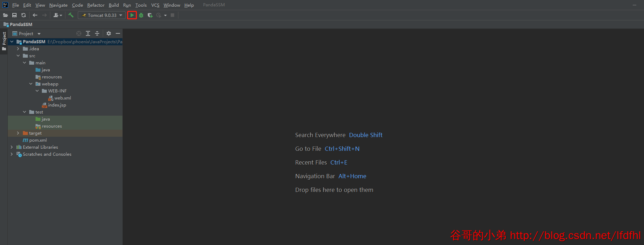Open the Navigate menu
Viewport: 644px width, 245px height.
pyautogui.click(x=58, y=5)
